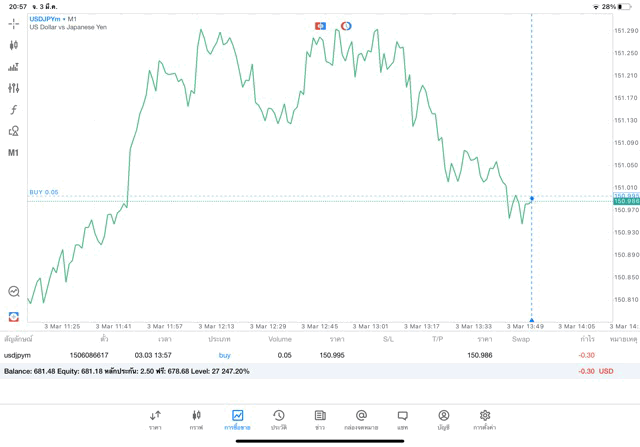Tap the economic calendar flag icon at sidebar bottom
The image size is (640, 447).
[13, 316]
